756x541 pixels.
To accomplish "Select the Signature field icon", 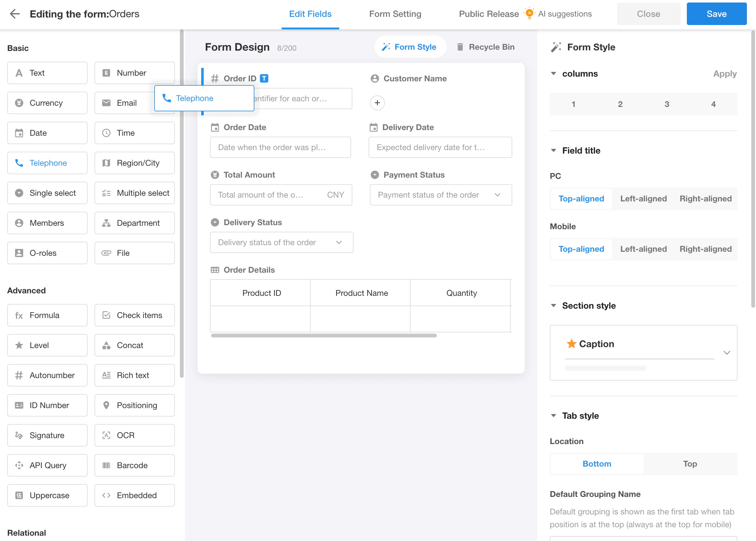I will point(19,435).
